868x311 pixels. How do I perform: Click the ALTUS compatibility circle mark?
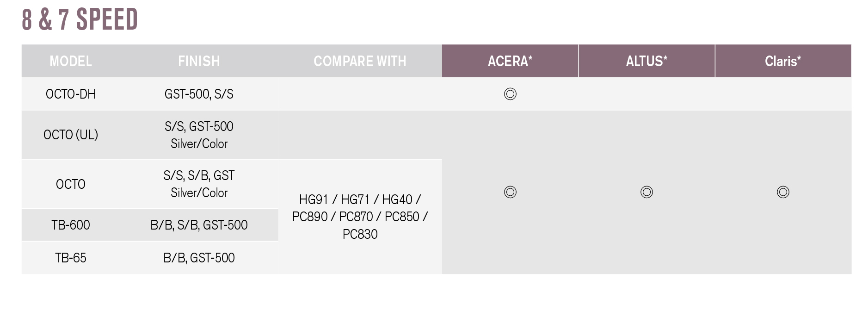pyautogui.click(x=646, y=192)
